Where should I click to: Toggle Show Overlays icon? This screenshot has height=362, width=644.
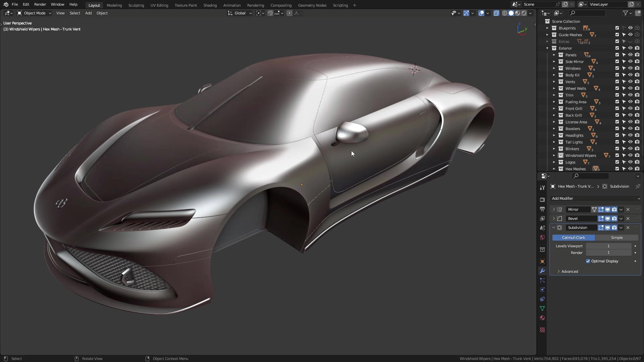click(x=481, y=13)
